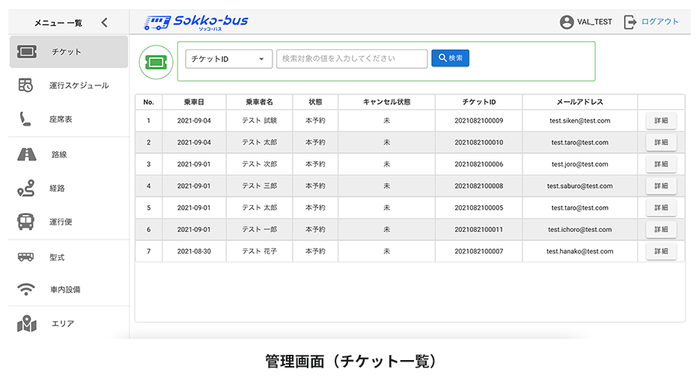This screenshot has width=700, height=378.
Task: Click the VAL_TEST user avatar icon
Action: 567,22
